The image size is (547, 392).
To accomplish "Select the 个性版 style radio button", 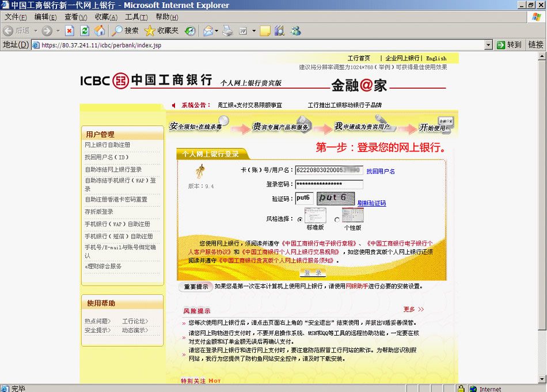I will click(337, 219).
